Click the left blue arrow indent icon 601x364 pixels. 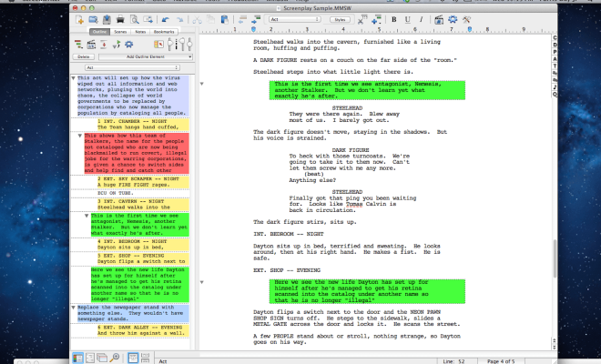(242, 19)
